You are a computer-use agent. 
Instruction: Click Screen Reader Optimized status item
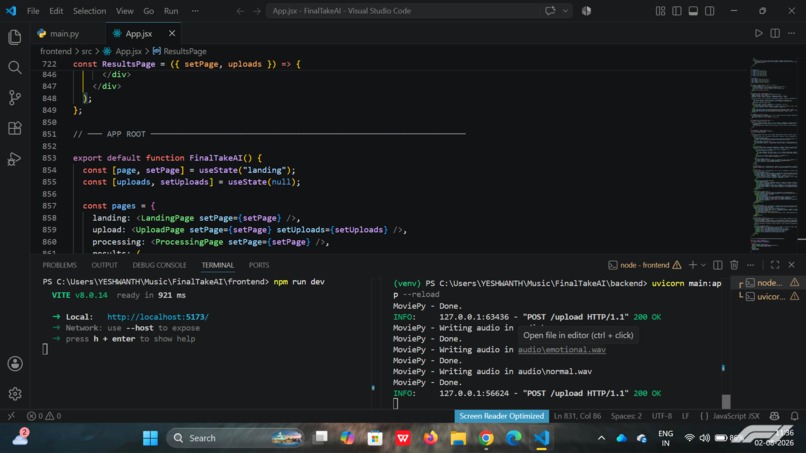coord(501,416)
